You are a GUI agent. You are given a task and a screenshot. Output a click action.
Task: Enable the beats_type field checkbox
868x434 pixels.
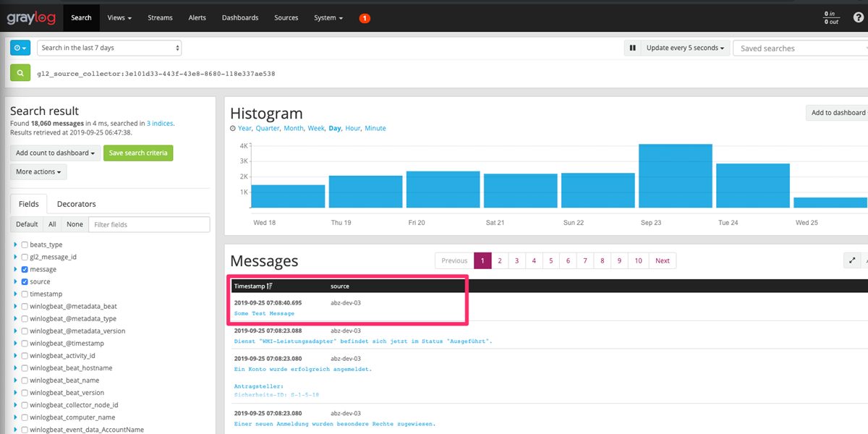25,244
